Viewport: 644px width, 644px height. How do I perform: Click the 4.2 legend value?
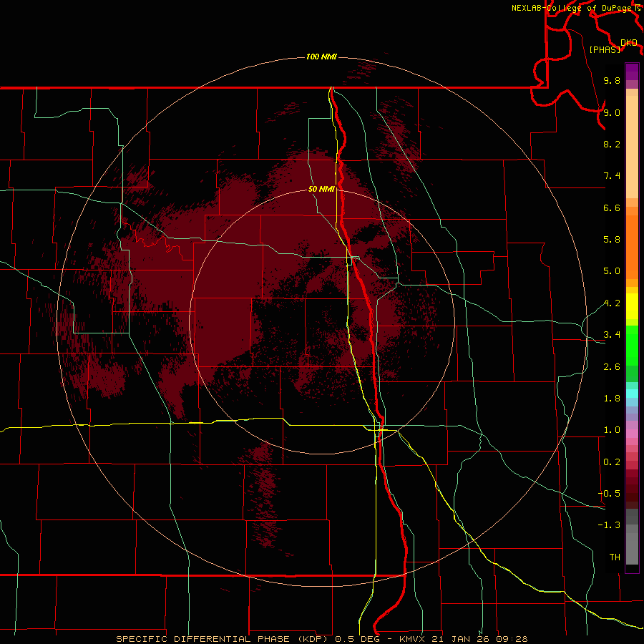point(612,303)
